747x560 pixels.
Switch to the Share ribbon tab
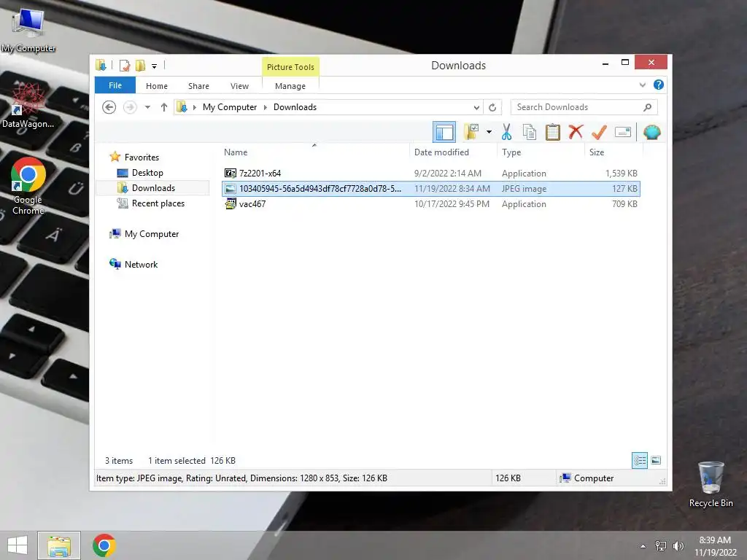tap(198, 86)
